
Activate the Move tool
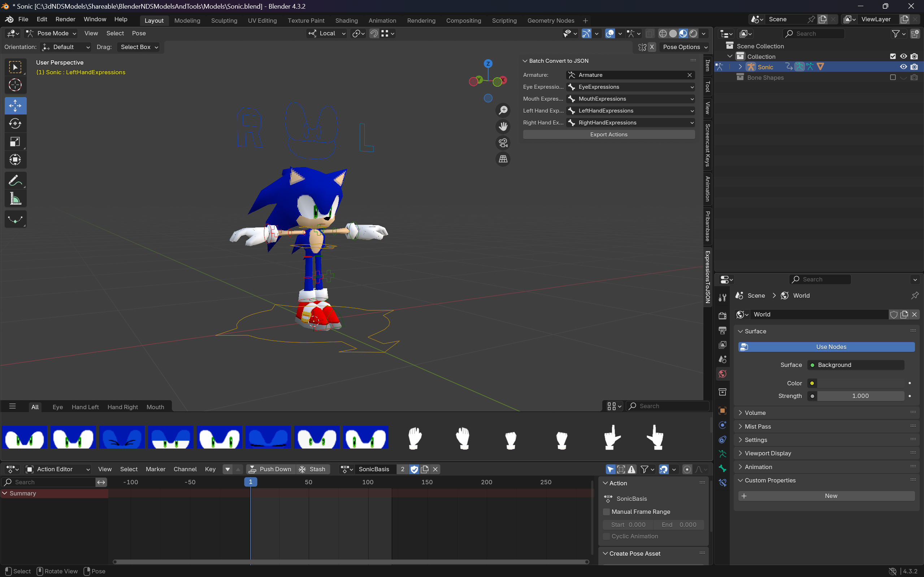[15, 105]
